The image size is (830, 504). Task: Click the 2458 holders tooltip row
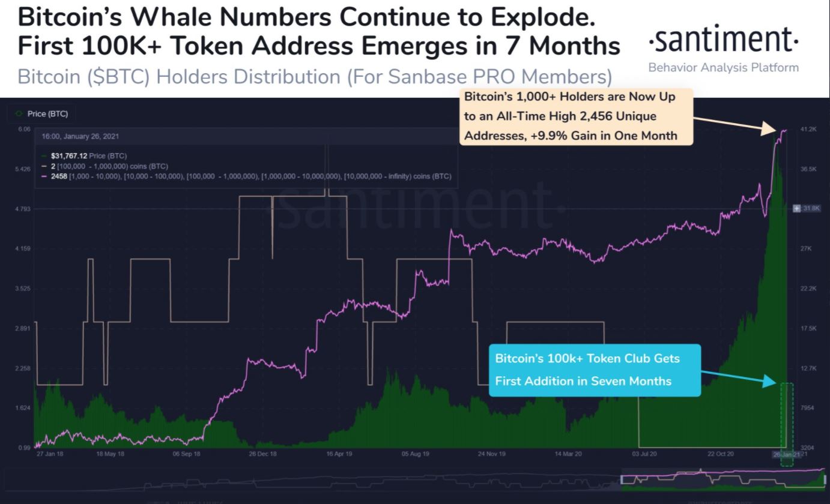tap(246, 176)
